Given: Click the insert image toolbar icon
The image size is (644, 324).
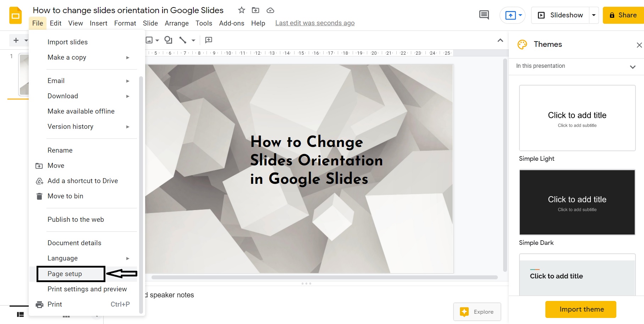Looking at the screenshot, I should 149,40.
